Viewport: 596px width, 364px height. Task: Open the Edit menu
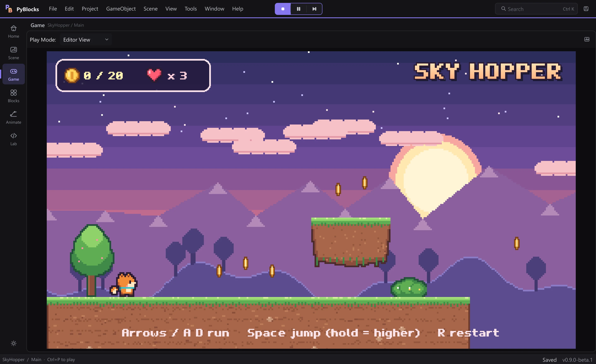point(69,9)
